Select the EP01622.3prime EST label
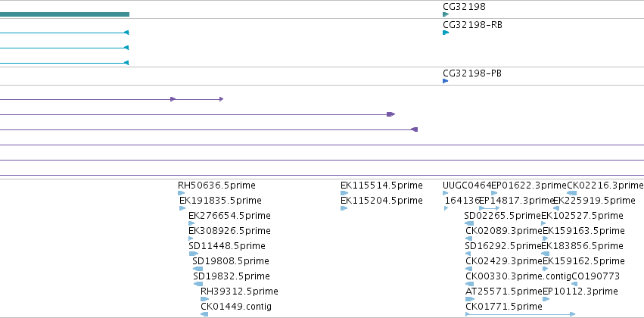Screen dimensions: 644x318 529,185
